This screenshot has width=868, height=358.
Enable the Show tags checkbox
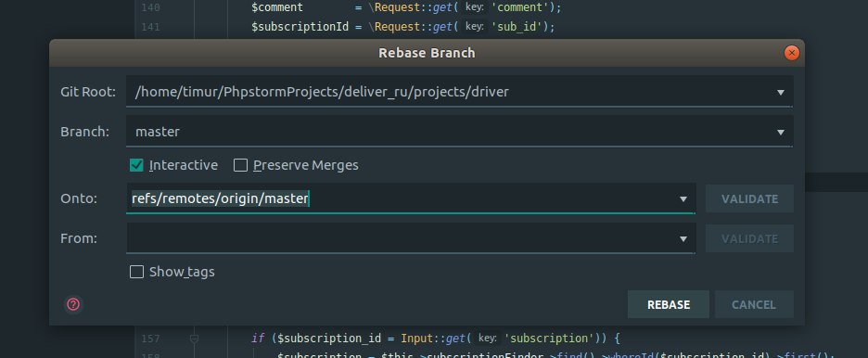point(136,272)
